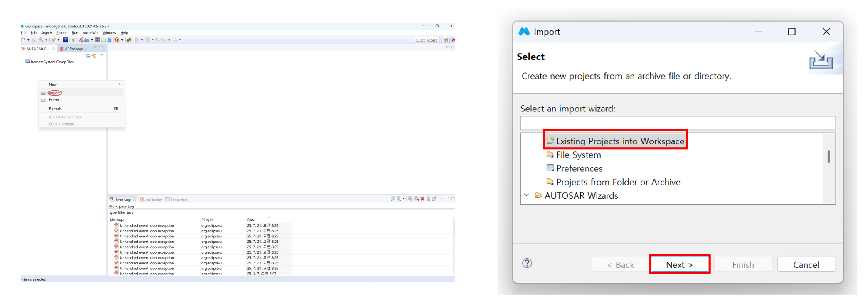Click the Save icon in the toolbar

34,40
